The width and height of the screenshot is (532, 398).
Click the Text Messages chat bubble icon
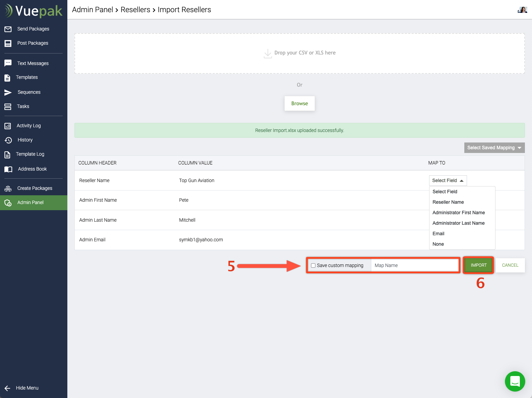(x=8, y=63)
